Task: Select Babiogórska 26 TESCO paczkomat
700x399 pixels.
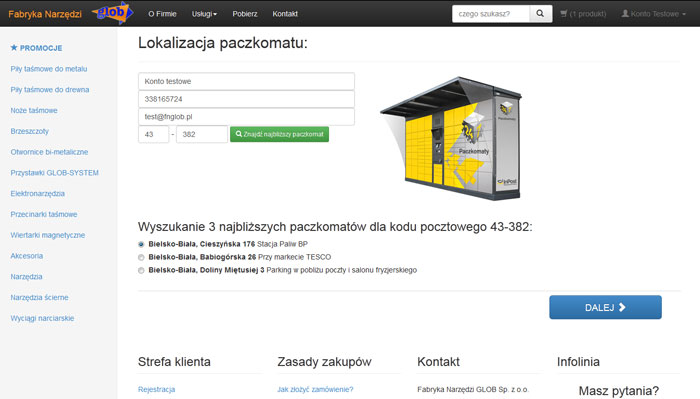Action: 141,258
